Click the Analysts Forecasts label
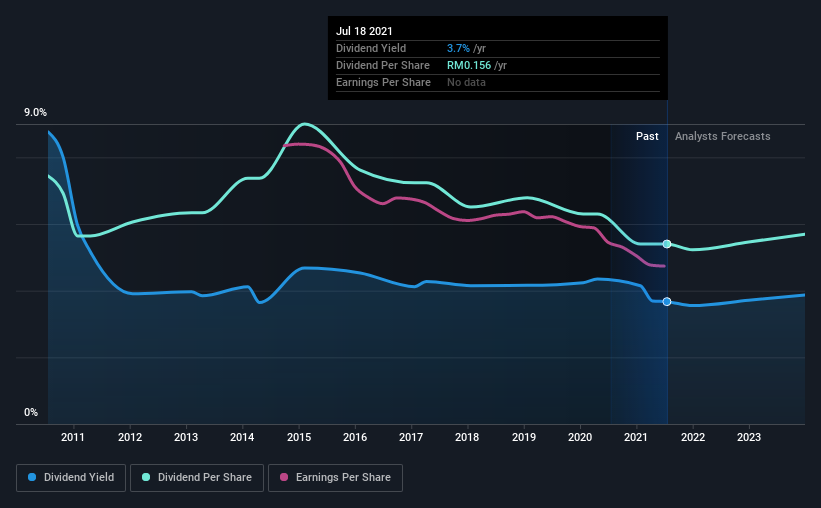Screen dimensions: 821x508 [723, 136]
